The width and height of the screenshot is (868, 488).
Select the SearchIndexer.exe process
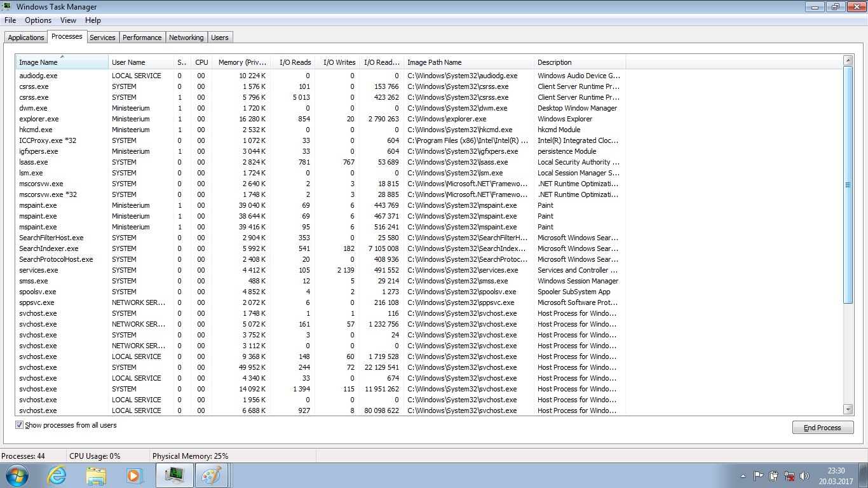click(321, 248)
